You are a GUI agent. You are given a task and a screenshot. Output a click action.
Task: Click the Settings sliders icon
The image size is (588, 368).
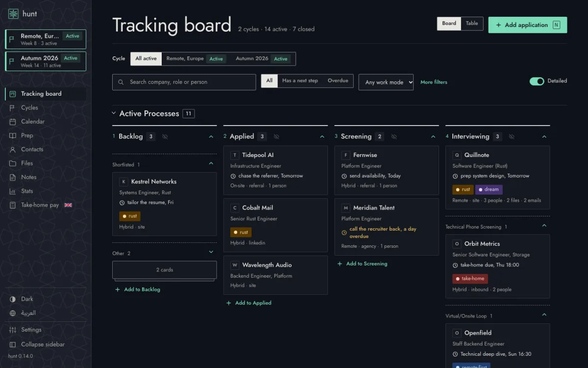(x=12, y=330)
